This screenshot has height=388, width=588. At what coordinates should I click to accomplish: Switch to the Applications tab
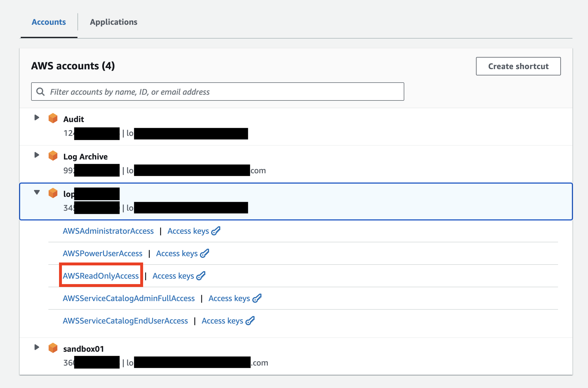pos(113,22)
